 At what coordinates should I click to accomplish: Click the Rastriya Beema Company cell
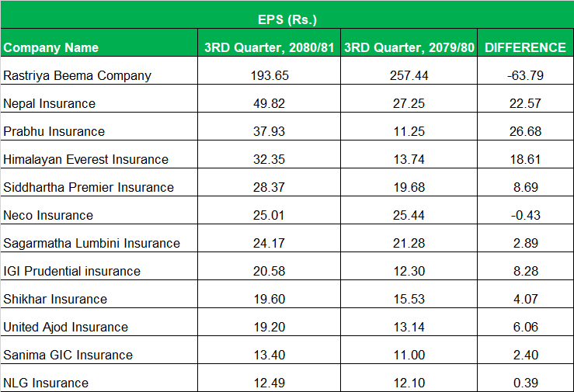(x=78, y=75)
